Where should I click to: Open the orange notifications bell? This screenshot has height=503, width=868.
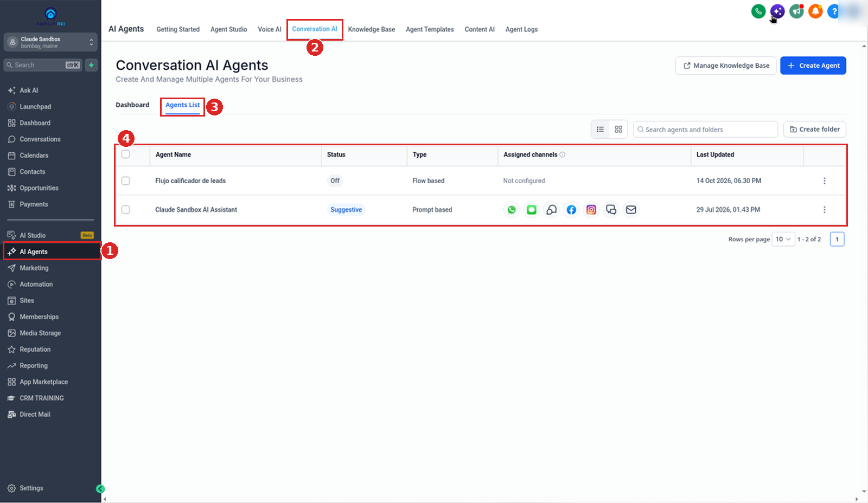[x=815, y=11]
